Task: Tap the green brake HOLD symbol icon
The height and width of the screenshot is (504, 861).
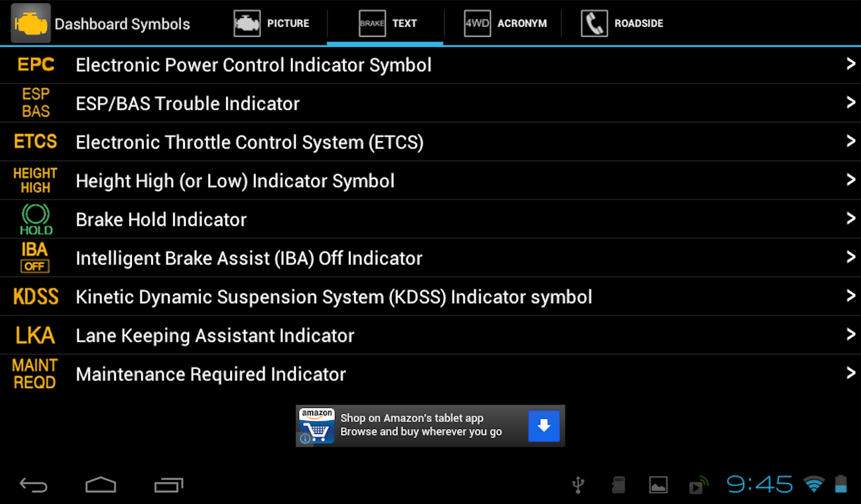Action: [36, 219]
